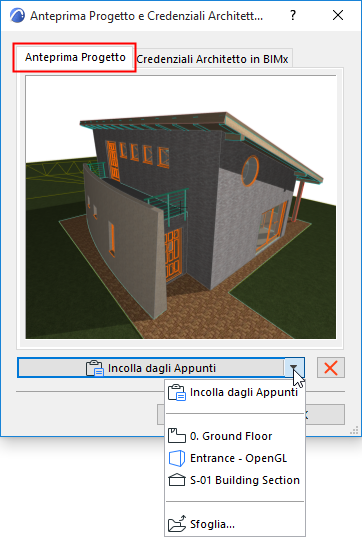Click the clipboard icon on the paste button
The height and width of the screenshot is (537, 362).
pyautogui.click(x=95, y=368)
